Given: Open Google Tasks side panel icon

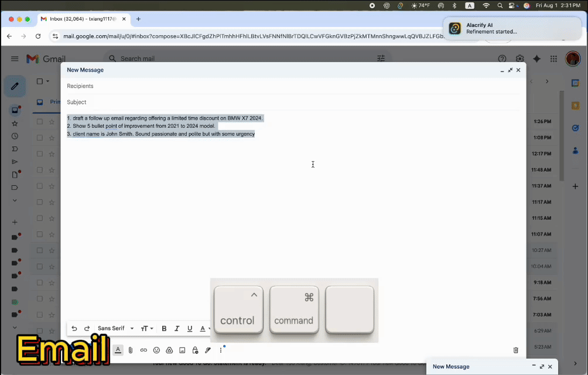Looking at the screenshot, I should (x=575, y=128).
